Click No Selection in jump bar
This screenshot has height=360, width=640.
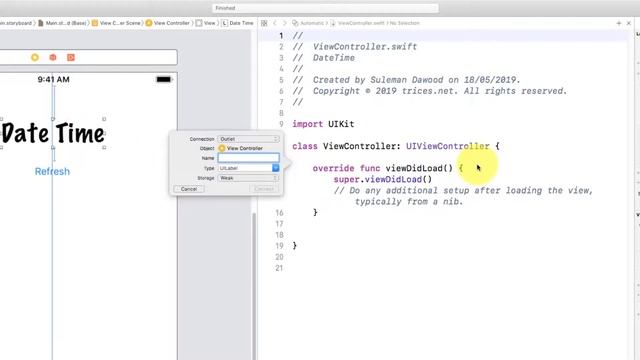click(x=404, y=23)
